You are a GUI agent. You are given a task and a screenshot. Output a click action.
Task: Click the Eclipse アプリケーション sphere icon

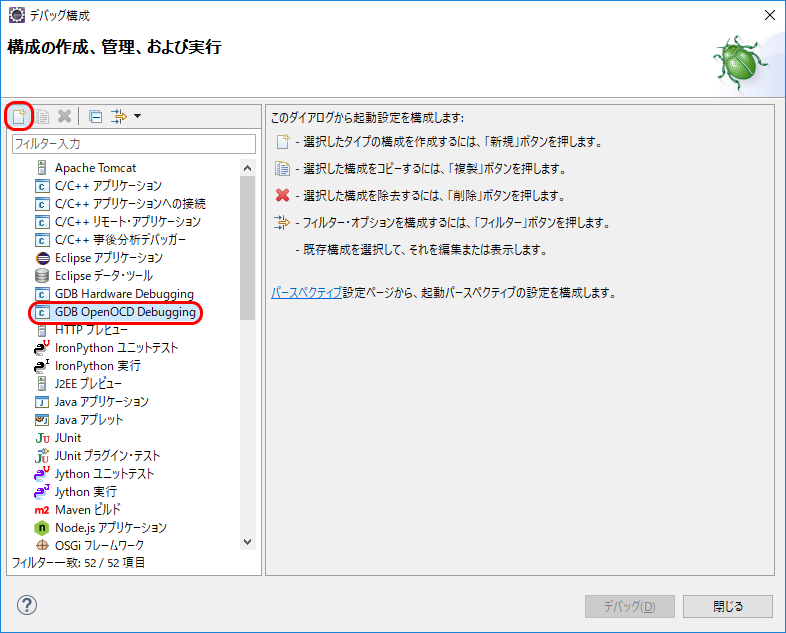(x=43, y=258)
